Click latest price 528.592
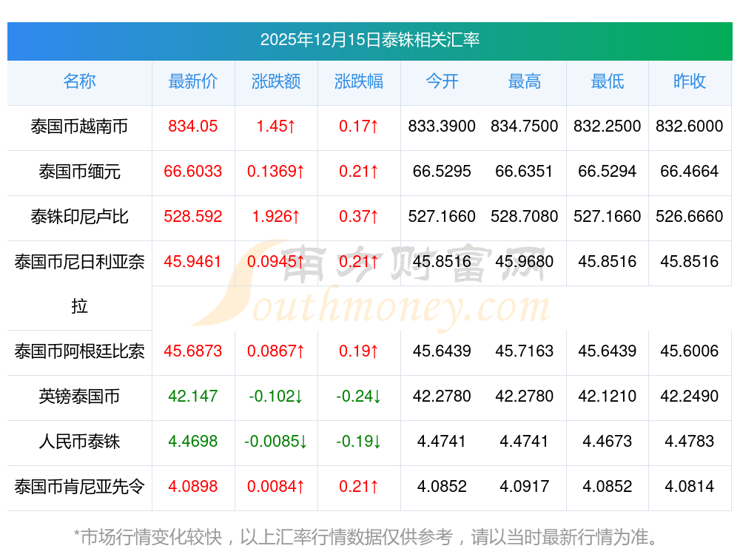740x560 pixels. tap(193, 217)
